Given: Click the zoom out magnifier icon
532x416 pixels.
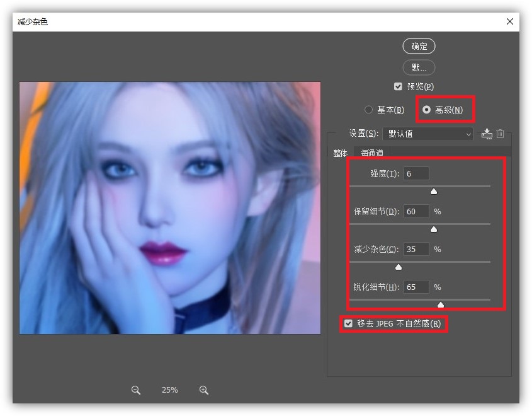Looking at the screenshot, I should [136, 390].
